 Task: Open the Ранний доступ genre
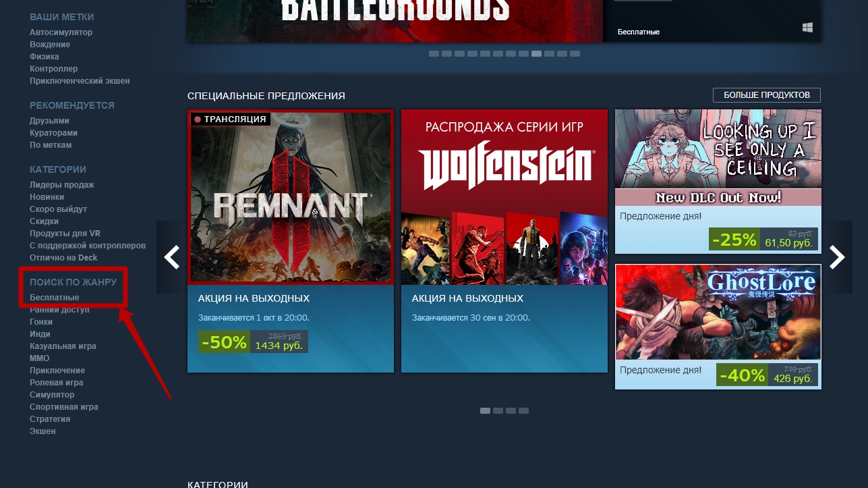pos(59,310)
